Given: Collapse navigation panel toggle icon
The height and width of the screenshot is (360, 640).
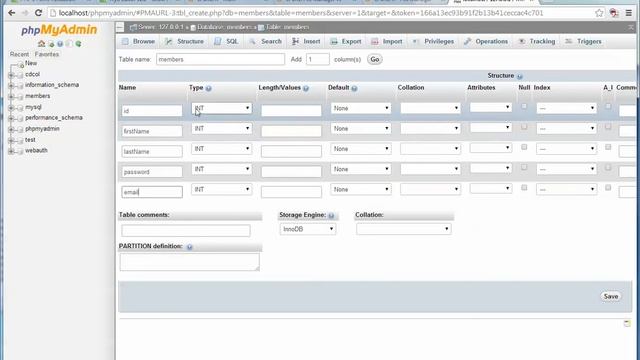Looking at the screenshot, I should coord(120,27).
